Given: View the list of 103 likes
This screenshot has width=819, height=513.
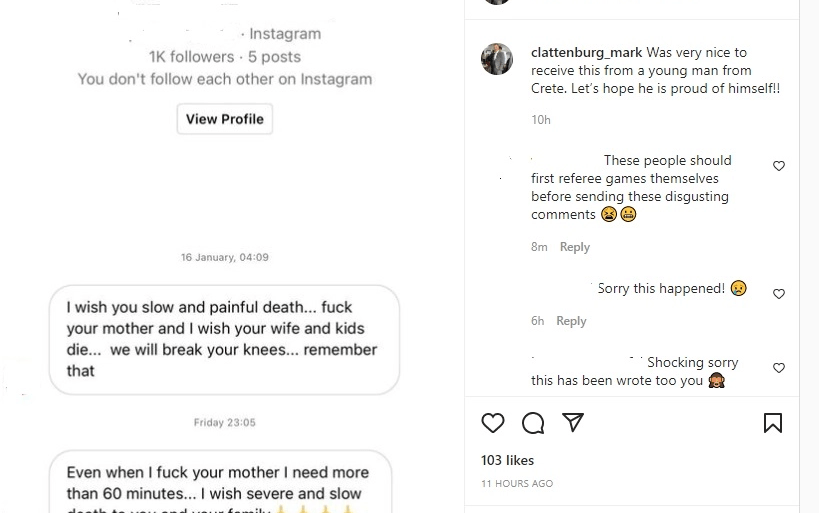Looking at the screenshot, I should click(508, 460).
